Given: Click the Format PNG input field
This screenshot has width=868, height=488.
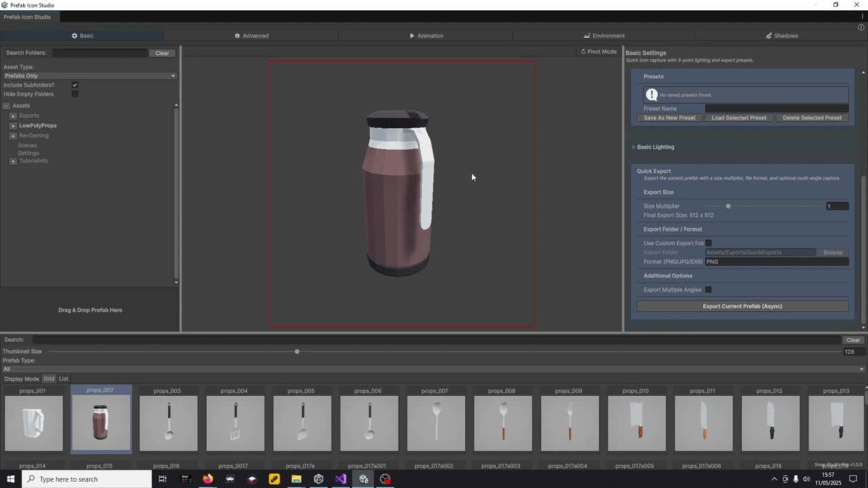Looking at the screenshot, I should pyautogui.click(x=776, y=262).
